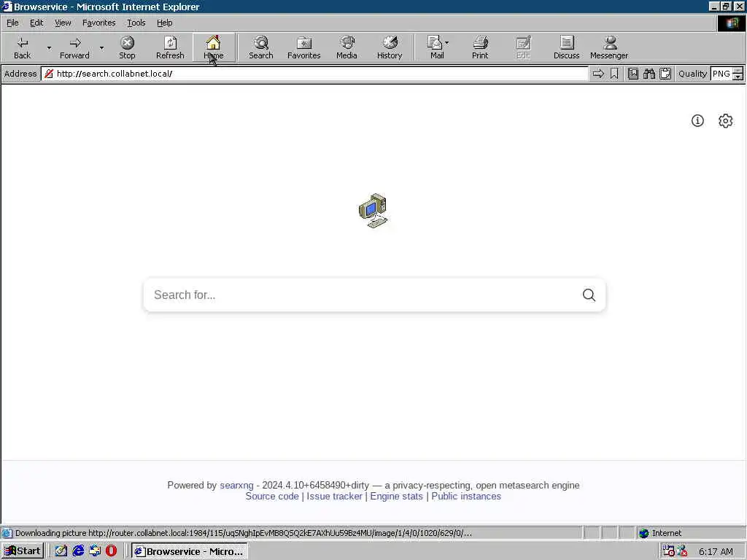Show the History pane
Viewport: 747px width, 560px height.
coord(390,47)
